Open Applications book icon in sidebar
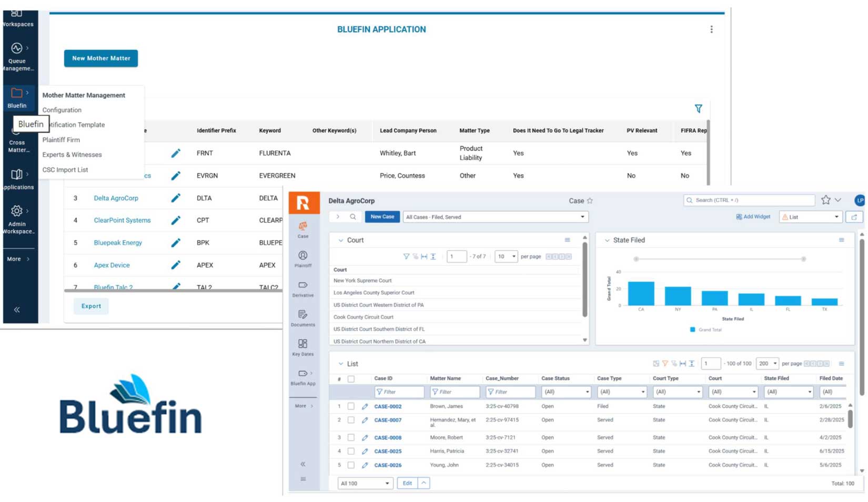The height and width of the screenshot is (502, 868). pyautogui.click(x=17, y=174)
